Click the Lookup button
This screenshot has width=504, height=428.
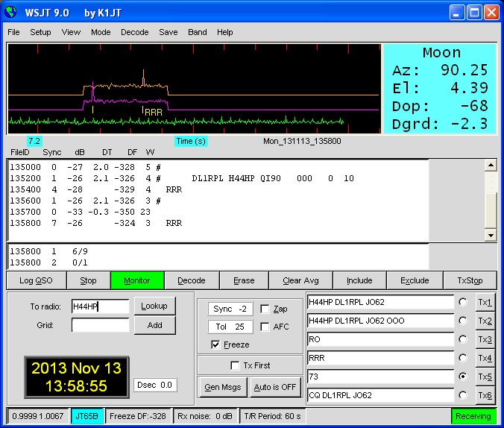(x=154, y=306)
